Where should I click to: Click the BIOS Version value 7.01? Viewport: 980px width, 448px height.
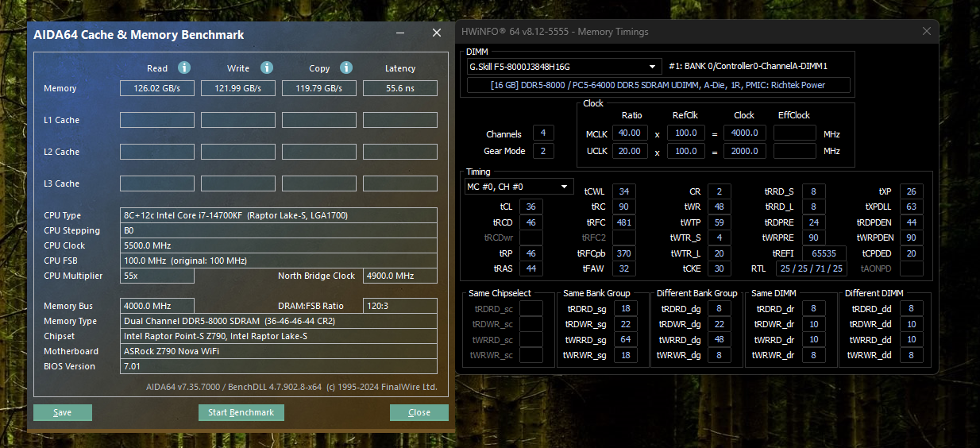279,366
